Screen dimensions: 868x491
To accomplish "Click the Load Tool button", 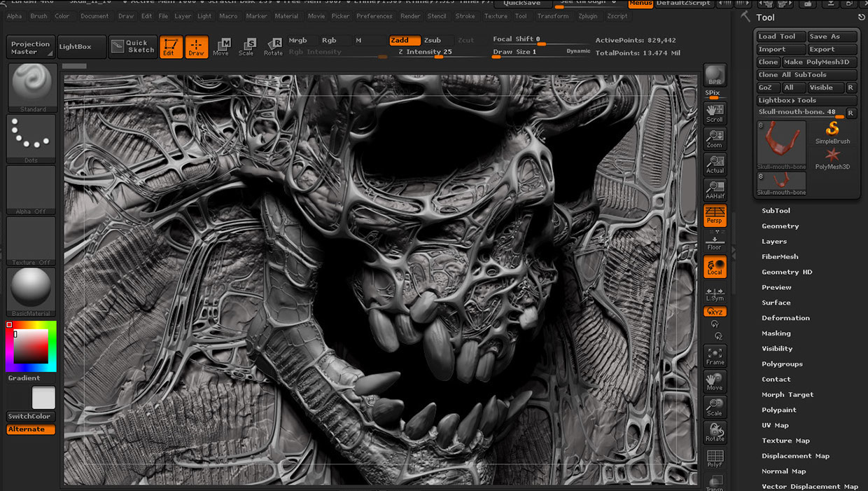I will [x=777, y=36].
